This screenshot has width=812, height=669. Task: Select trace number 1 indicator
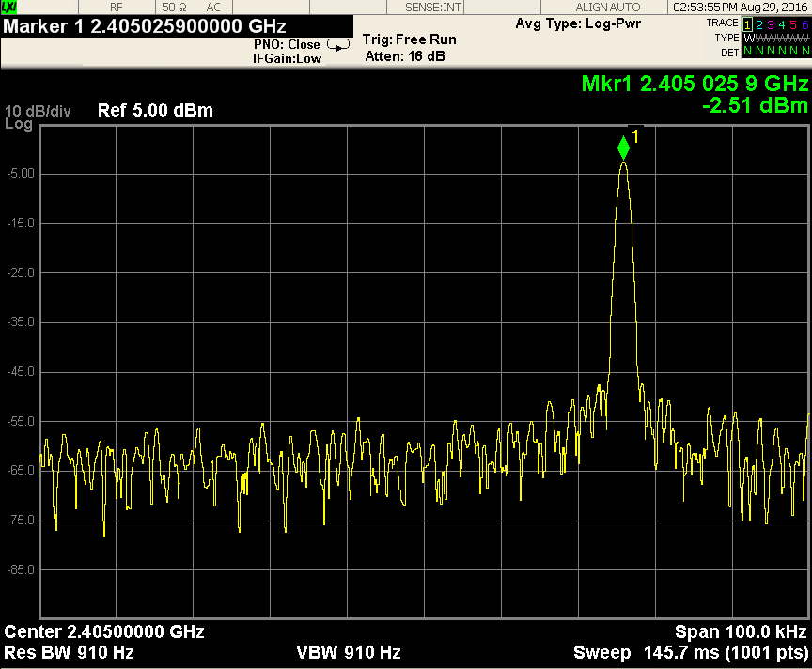coord(747,24)
